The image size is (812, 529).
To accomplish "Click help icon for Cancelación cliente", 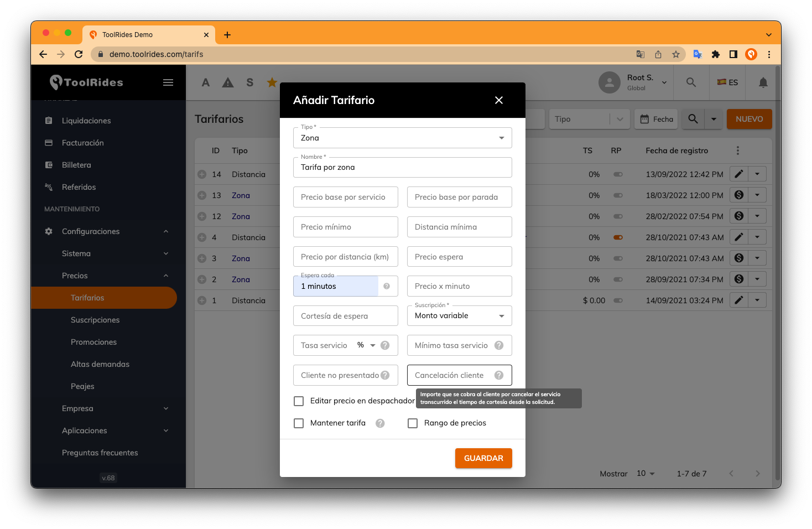I will [499, 375].
